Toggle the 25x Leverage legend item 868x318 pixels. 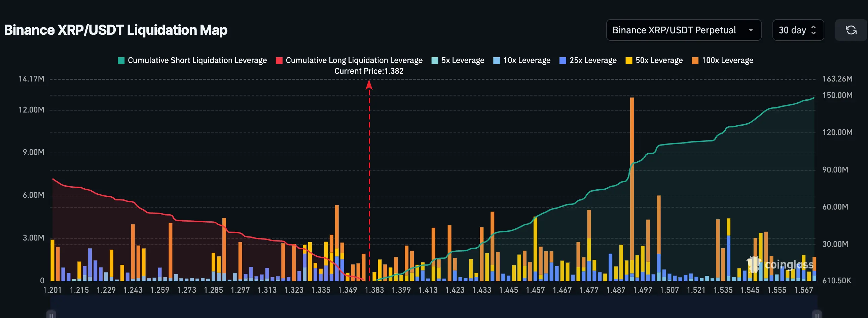[x=588, y=60]
